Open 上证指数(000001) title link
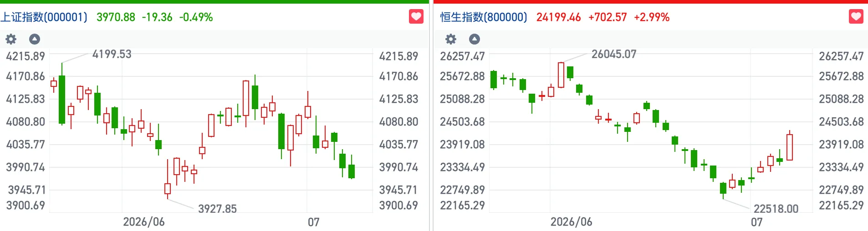This screenshot has height=231, width=868. click(x=44, y=17)
